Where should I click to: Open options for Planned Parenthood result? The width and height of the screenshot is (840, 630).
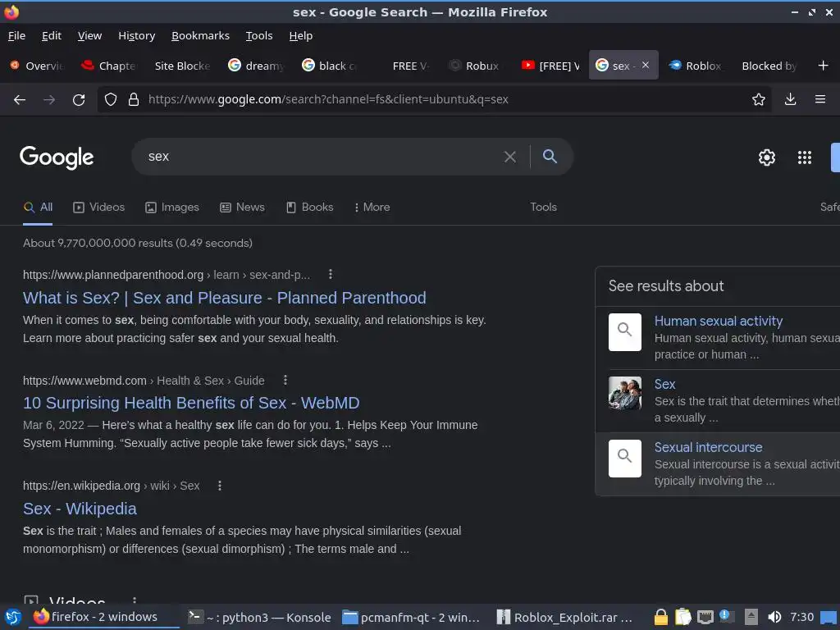point(331,274)
